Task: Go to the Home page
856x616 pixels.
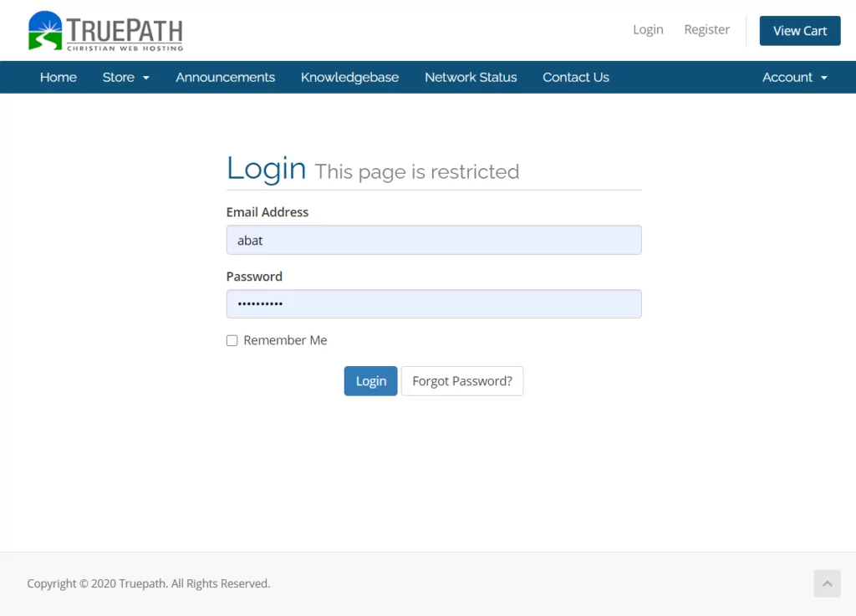Action: (59, 78)
